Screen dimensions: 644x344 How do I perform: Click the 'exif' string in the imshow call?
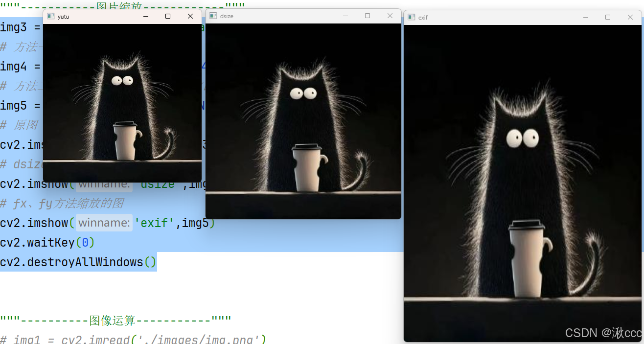point(155,223)
